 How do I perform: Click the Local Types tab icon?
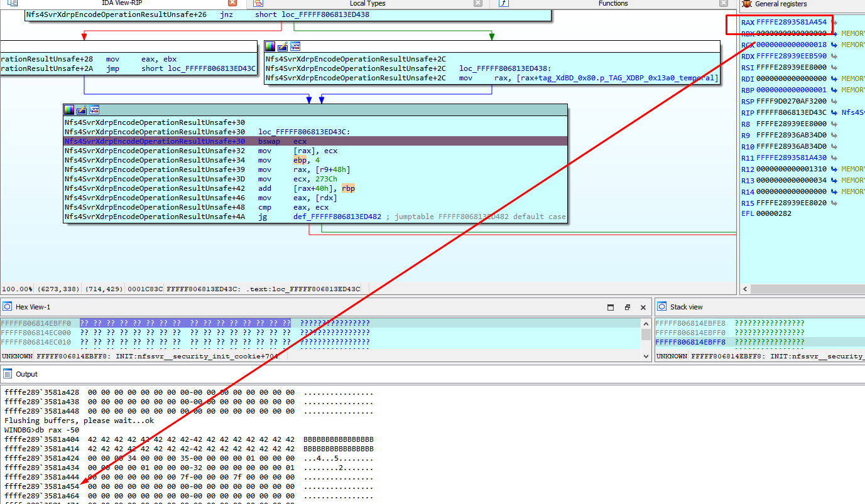tap(258, 4)
